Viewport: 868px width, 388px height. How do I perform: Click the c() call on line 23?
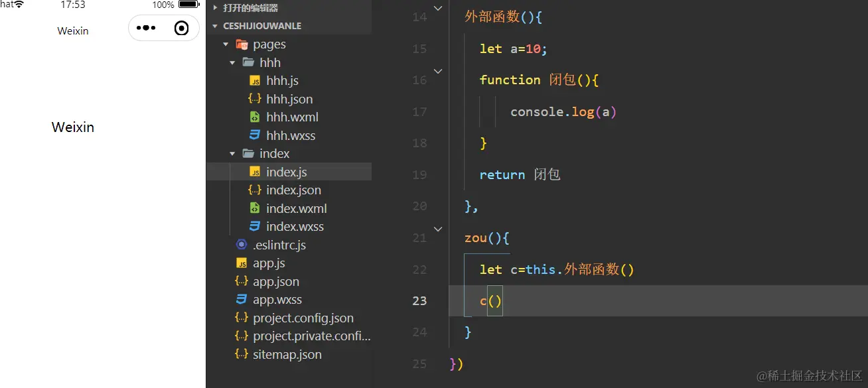(x=491, y=301)
